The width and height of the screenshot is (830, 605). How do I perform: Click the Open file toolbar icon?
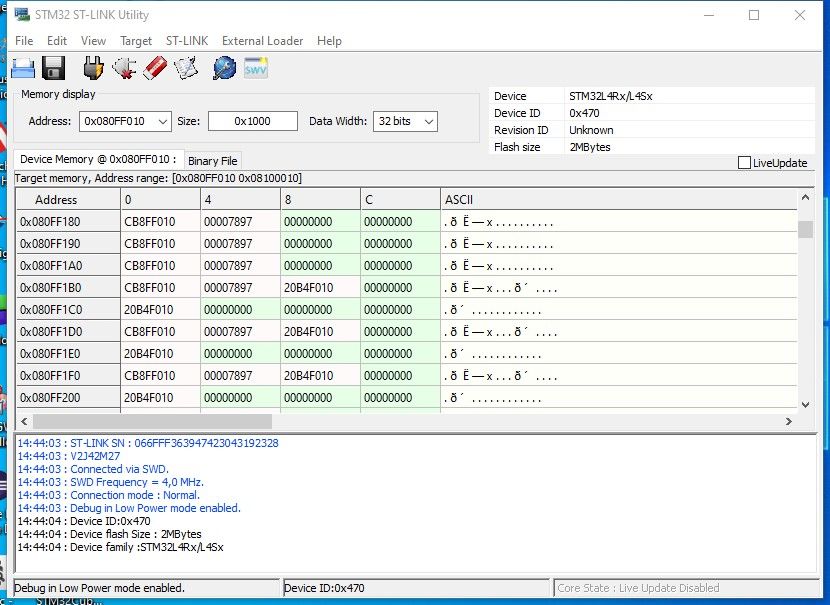click(23, 68)
